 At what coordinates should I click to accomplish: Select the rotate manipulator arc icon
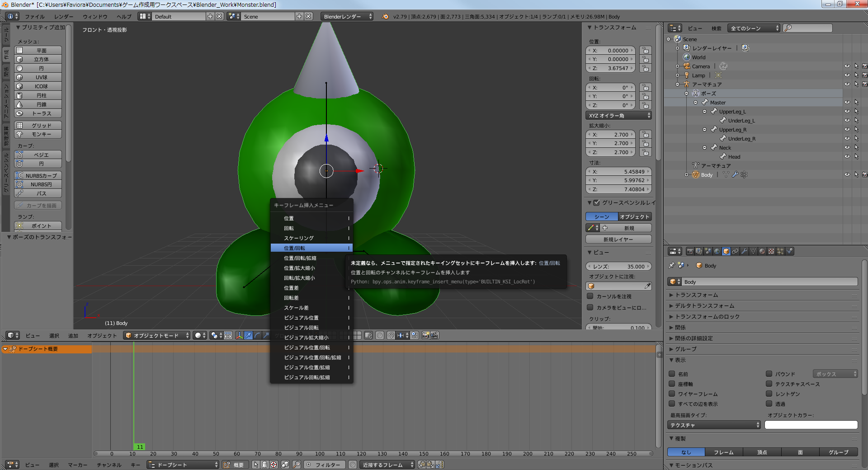257,335
